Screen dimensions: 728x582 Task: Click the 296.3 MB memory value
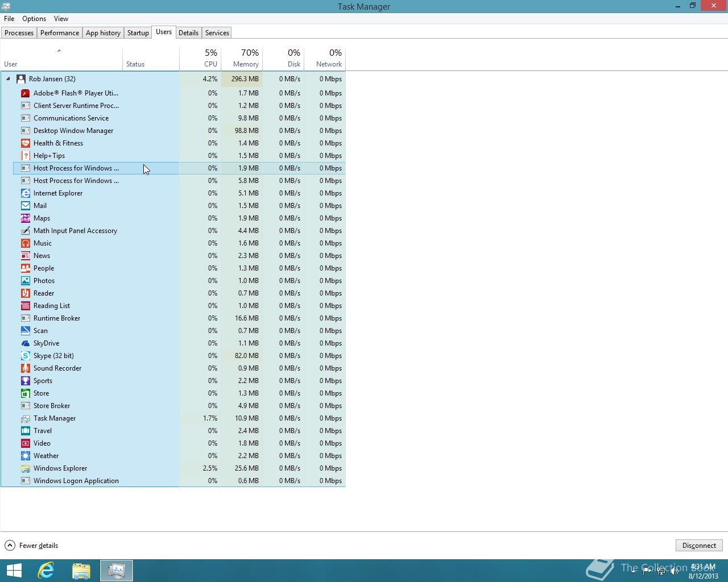pos(245,79)
